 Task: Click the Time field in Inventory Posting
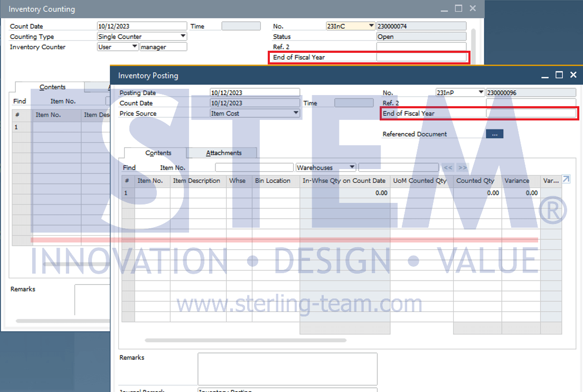tap(354, 103)
